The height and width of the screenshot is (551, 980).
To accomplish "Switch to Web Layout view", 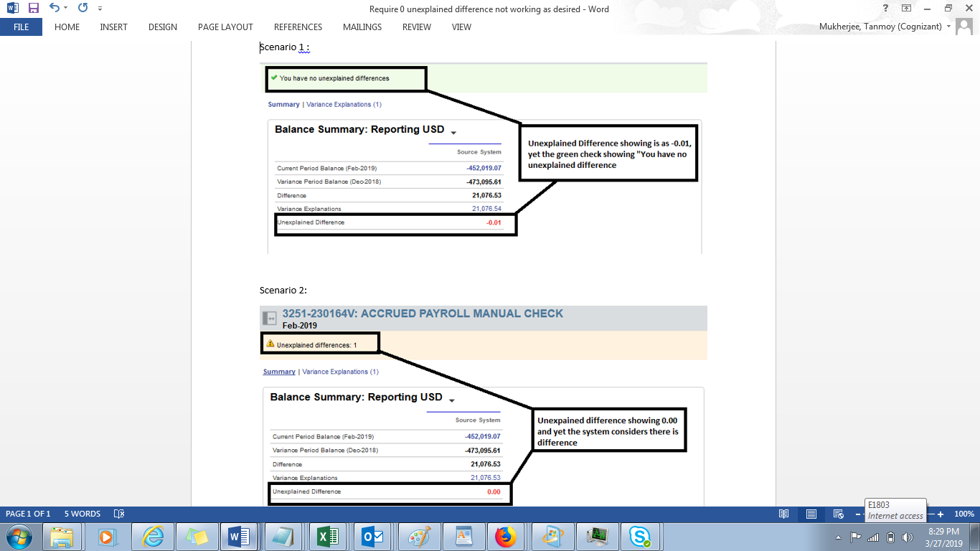I will [x=838, y=514].
